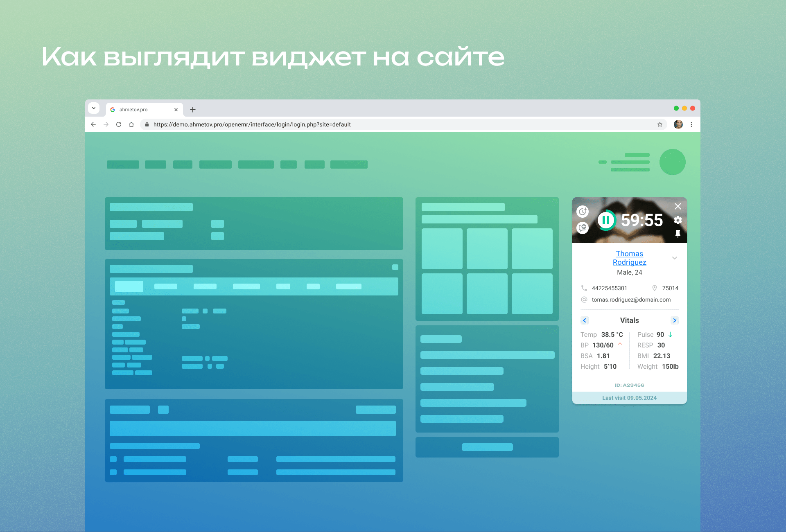Click the green round user avatar
The image size is (786, 532).
[x=673, y=162]
